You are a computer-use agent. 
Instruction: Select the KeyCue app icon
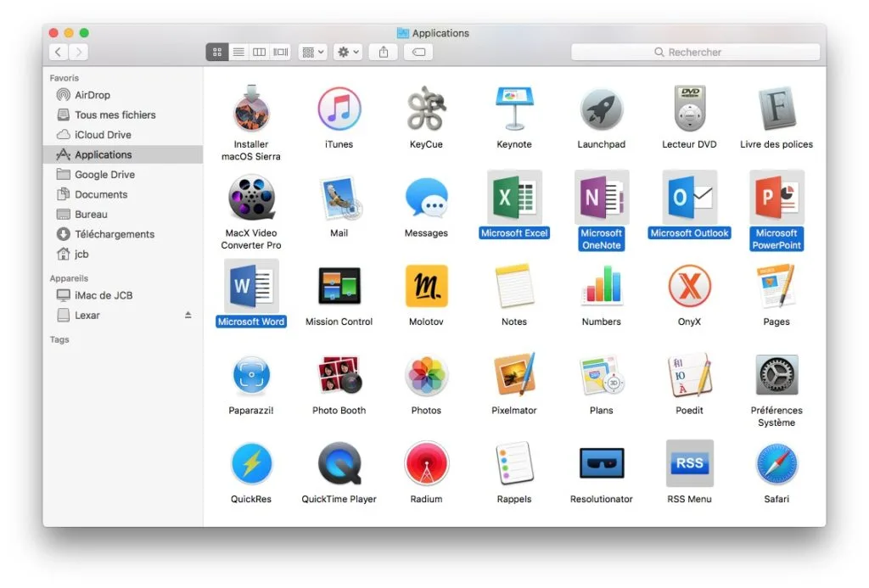426,109
